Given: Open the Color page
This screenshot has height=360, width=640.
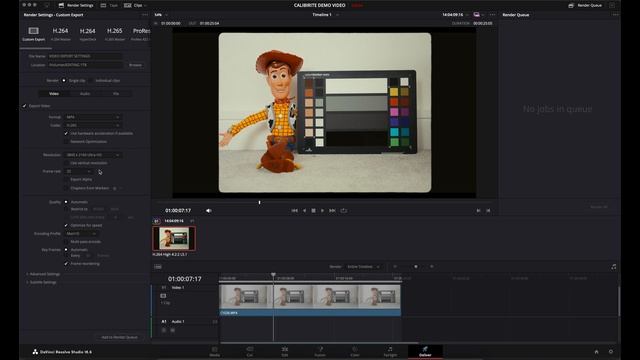Looking at the screenshot, I should click(355, 351).
